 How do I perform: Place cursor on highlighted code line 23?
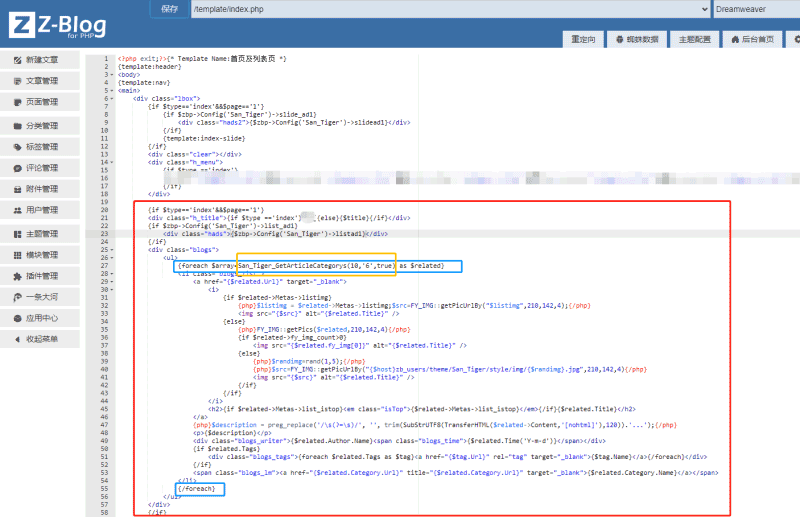[x=400, y=234]
